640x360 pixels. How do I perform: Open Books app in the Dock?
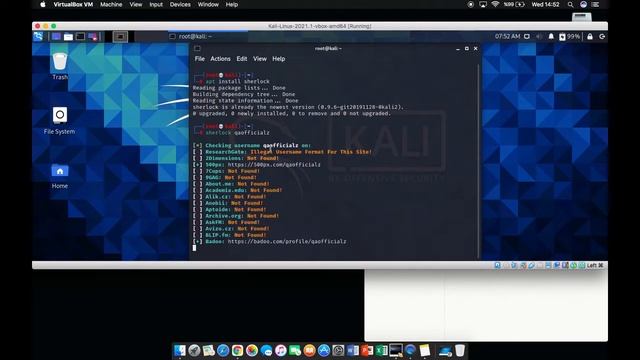pyautogui.click(x=309, y=350)
